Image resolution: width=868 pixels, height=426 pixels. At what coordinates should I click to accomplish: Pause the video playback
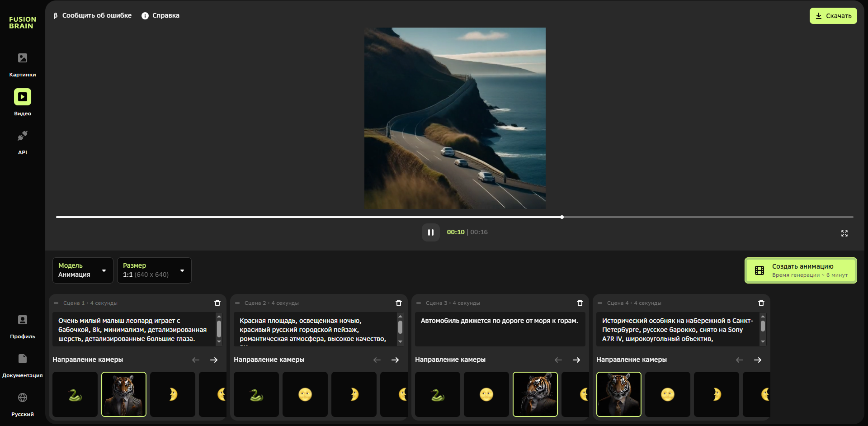tap(430, 232)
